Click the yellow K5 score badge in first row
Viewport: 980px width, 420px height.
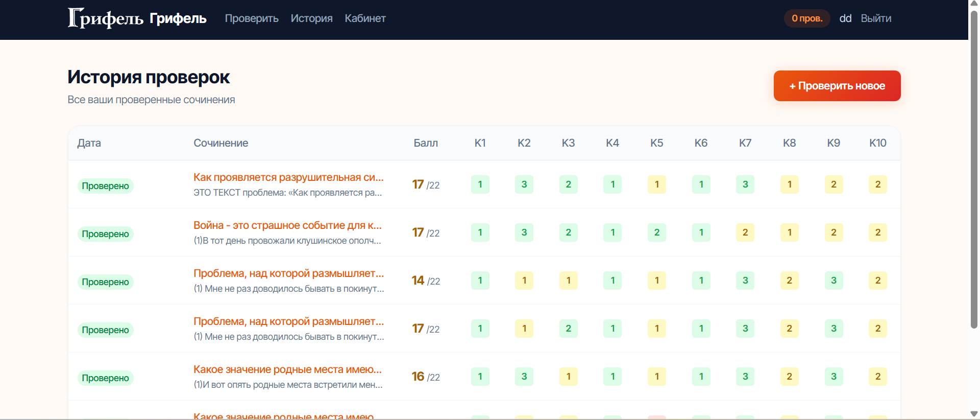(x=657, y=184)
